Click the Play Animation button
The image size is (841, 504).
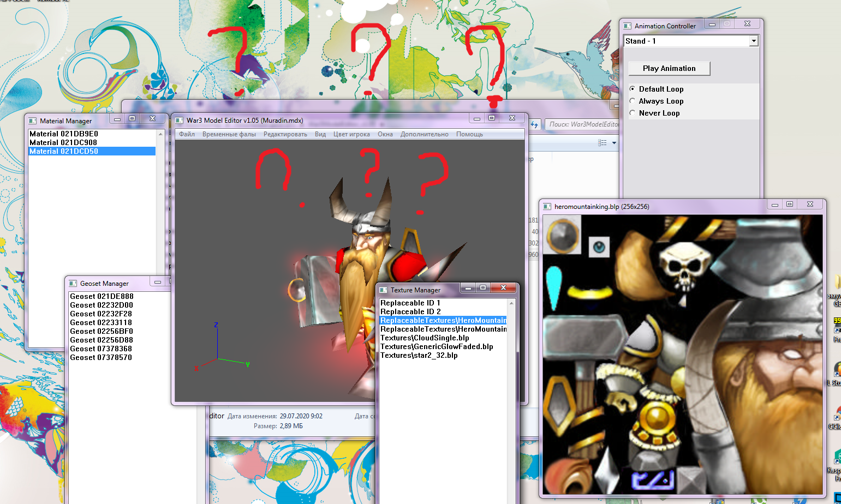(669, 68)
